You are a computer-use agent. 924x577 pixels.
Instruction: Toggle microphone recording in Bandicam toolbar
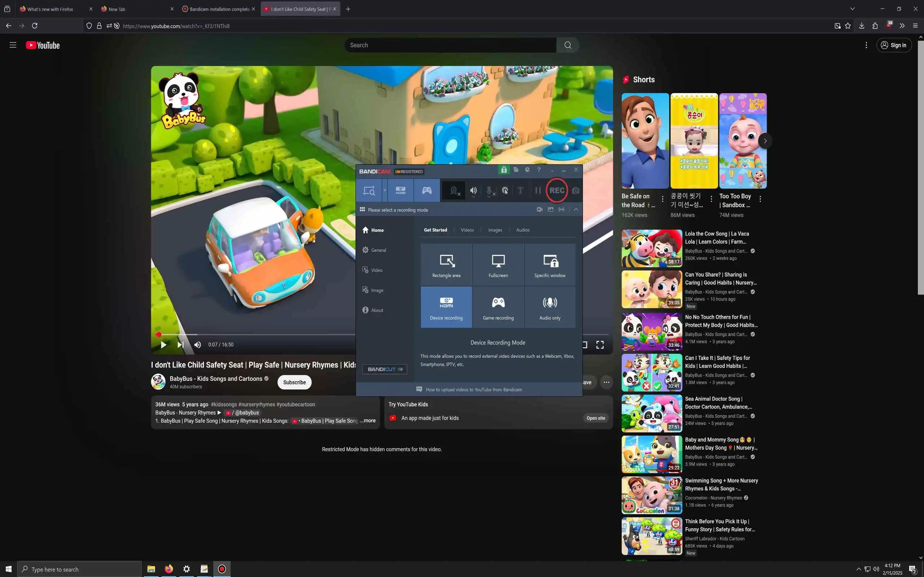tap(489, 190)
